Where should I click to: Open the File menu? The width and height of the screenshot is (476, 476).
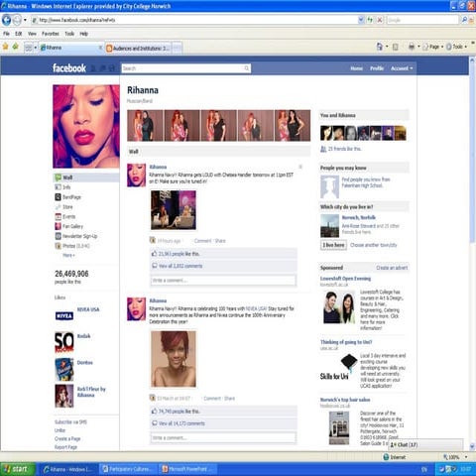coord(6,34)
